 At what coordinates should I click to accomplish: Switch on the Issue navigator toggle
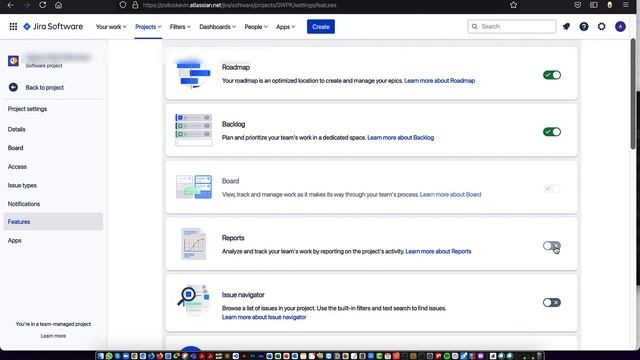coord(552,302)
